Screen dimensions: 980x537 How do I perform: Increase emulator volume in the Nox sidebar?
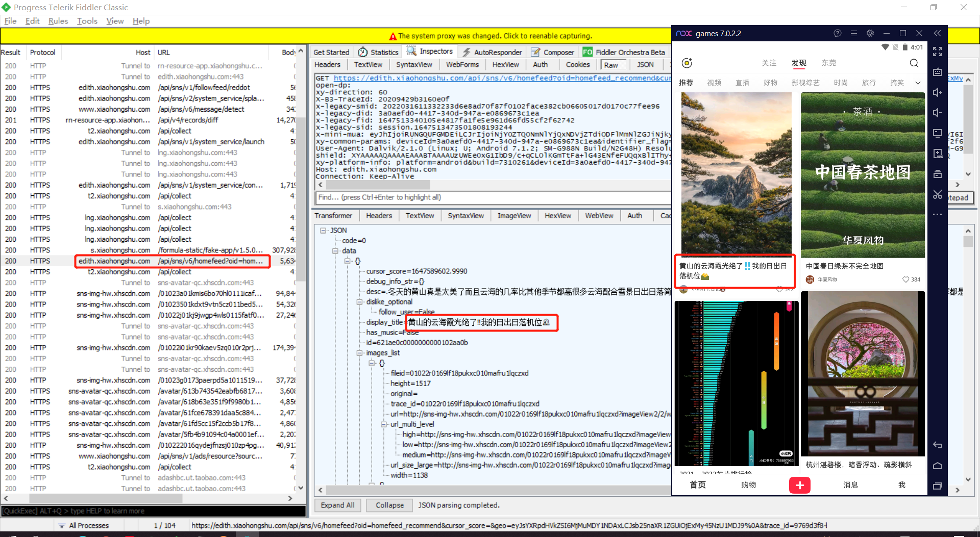[937, 92]
